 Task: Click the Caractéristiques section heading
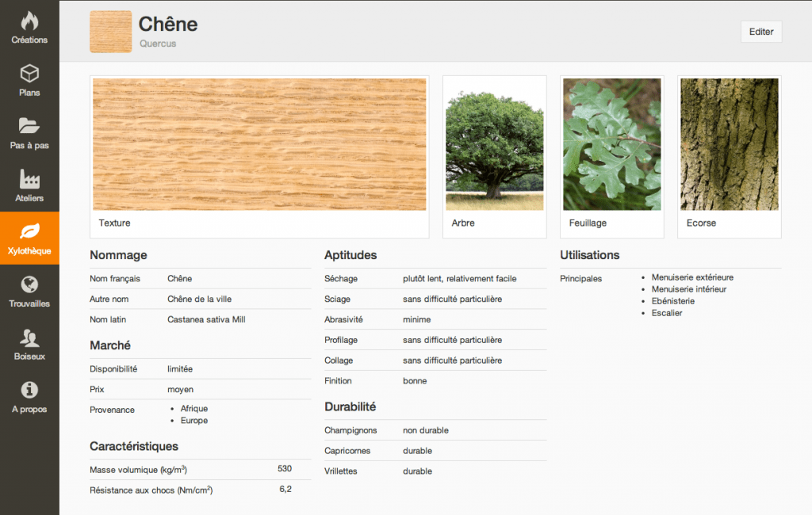click(133, 446)
